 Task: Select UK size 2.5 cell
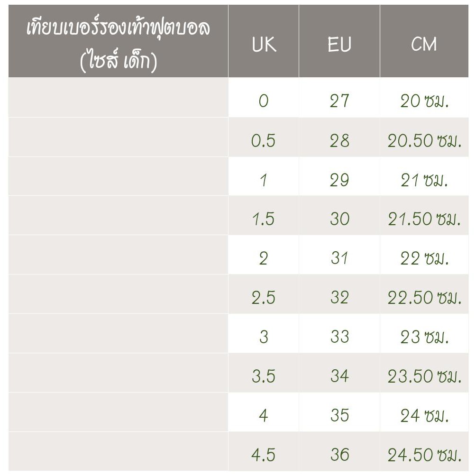(x=264, y=298)
